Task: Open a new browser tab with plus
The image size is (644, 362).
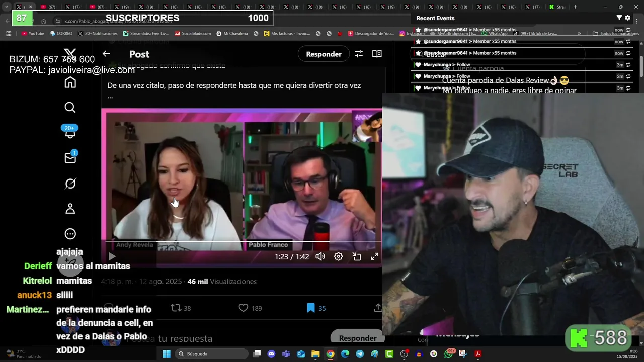Action: pos(575,7)
